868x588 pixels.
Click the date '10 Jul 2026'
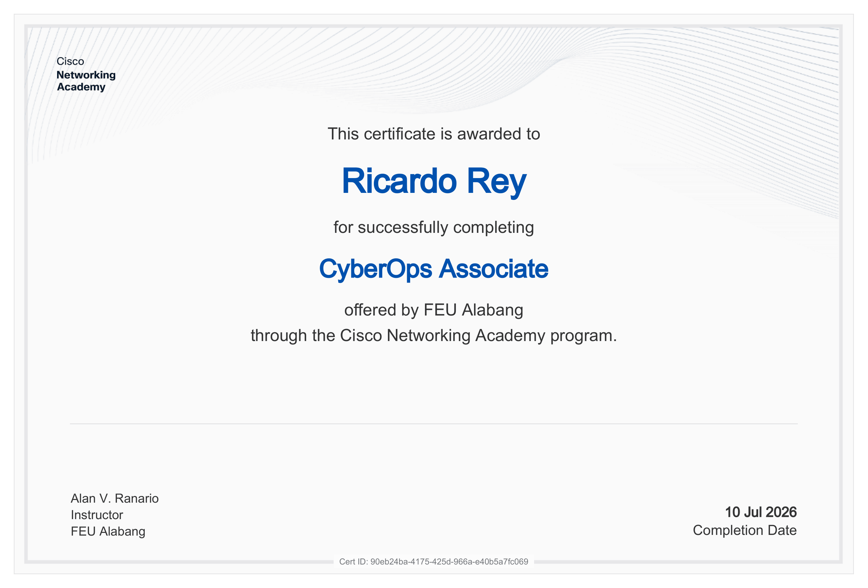pos(761,512)
